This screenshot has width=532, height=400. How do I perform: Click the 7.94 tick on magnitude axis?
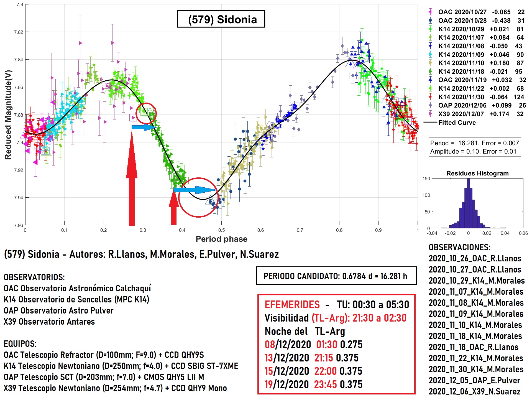[x=19, y=198]
